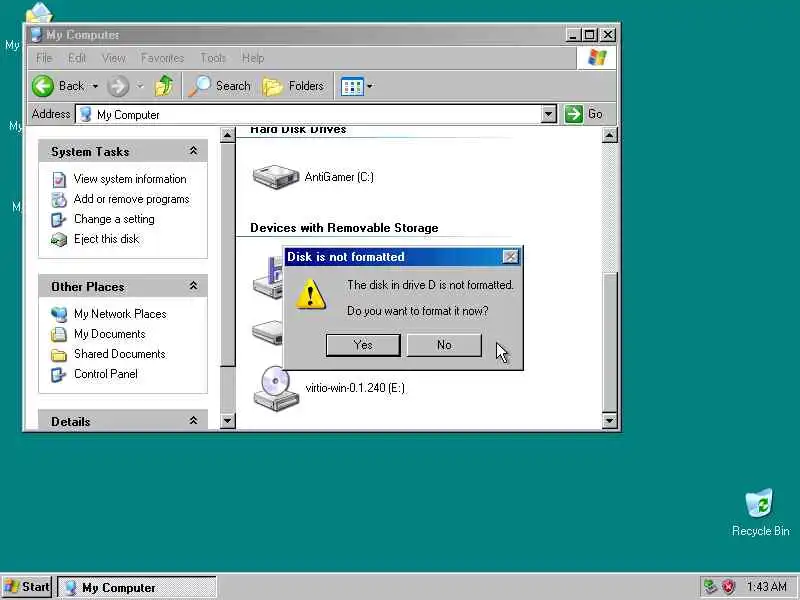Click the Forward arrow icon
This screenshot has width=800, height=600.
click(118, 86)
